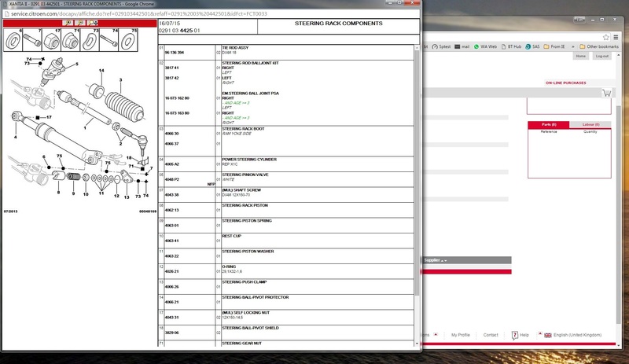Open the BT Hub bookmark

512,46
